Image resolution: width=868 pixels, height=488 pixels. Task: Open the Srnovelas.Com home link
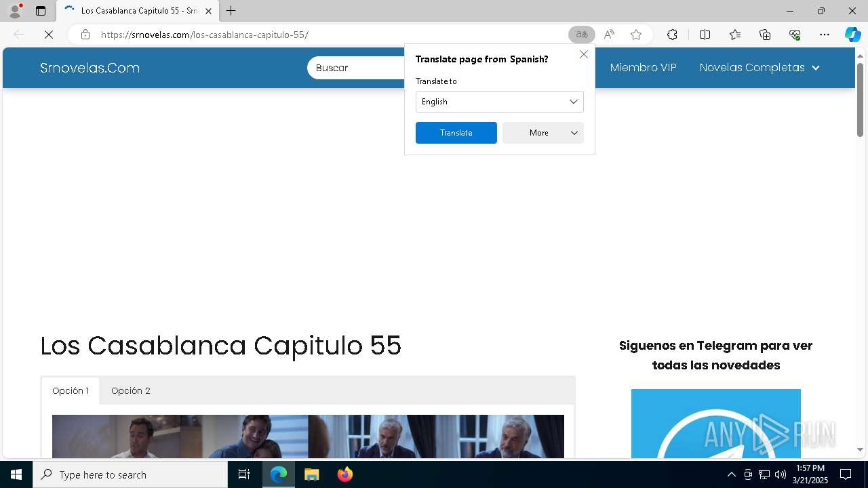pos(90,68)
